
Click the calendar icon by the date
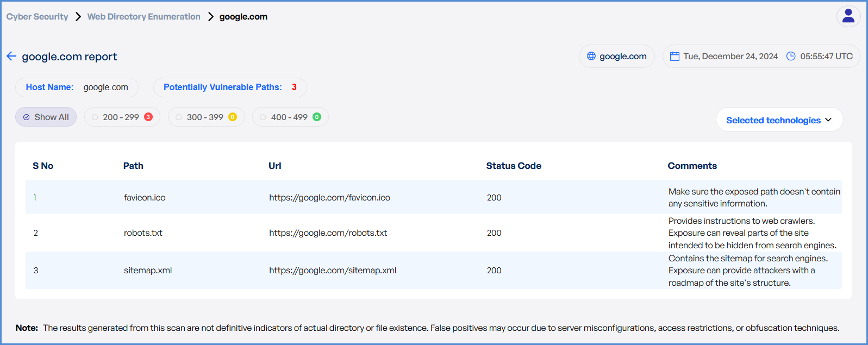pos(675,57)
